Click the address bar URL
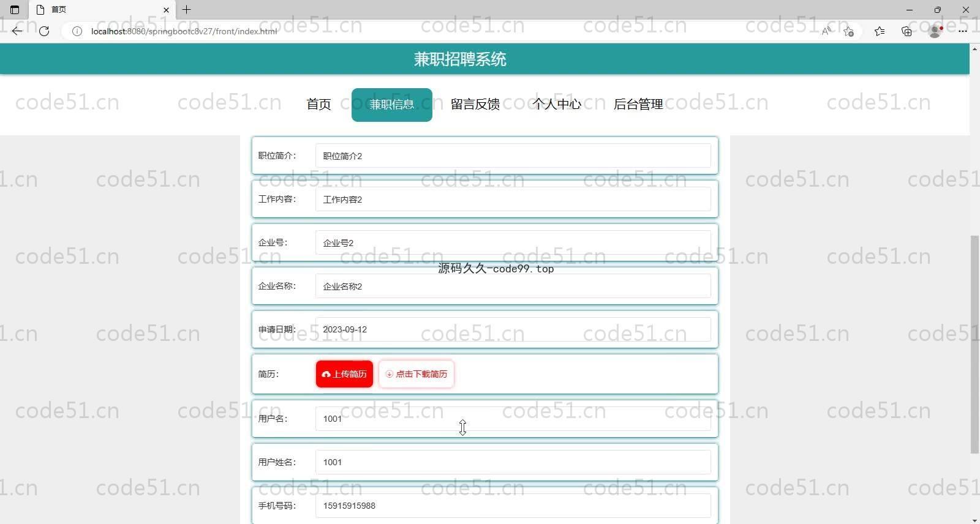This screenshot has width=980, height=524. point(184,31)
